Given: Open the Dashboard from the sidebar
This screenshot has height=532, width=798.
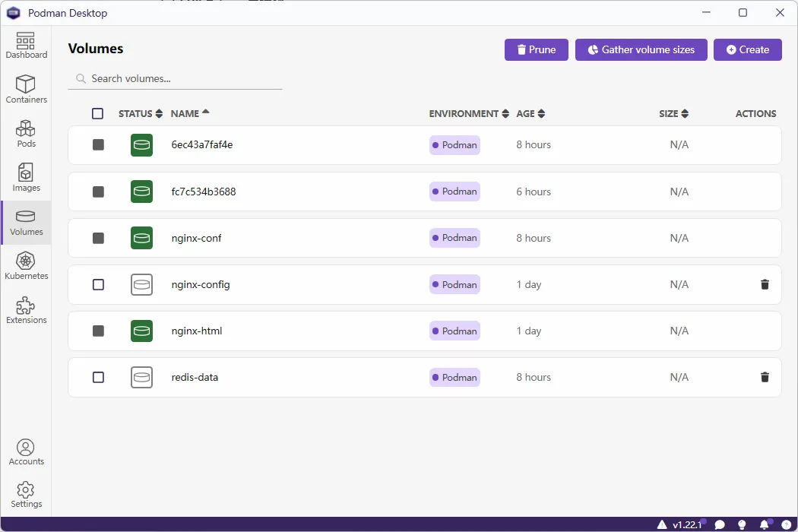Looking at the screenshot, I should point(26,46).
